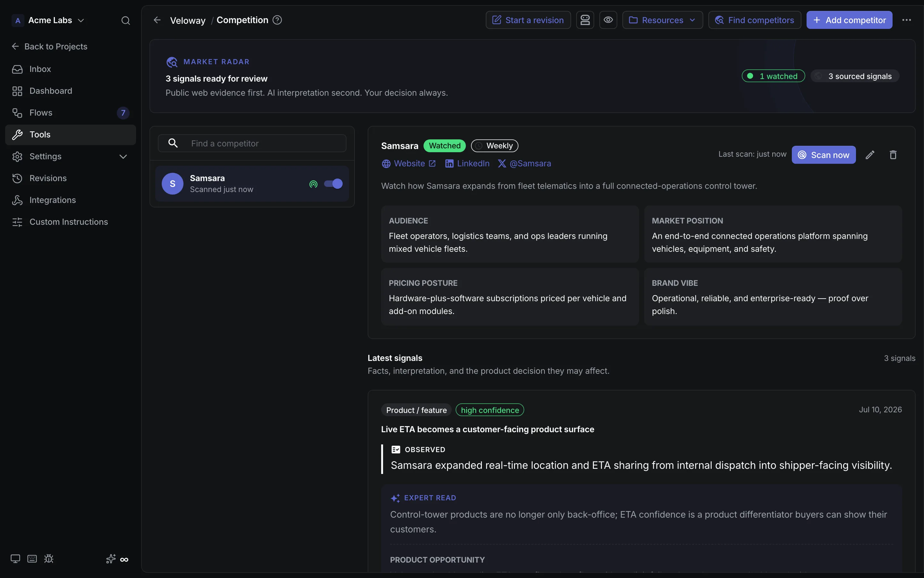
Task: Click the Veloway breadcrumb
Action: pyautogui.click(x=187, y=20)
